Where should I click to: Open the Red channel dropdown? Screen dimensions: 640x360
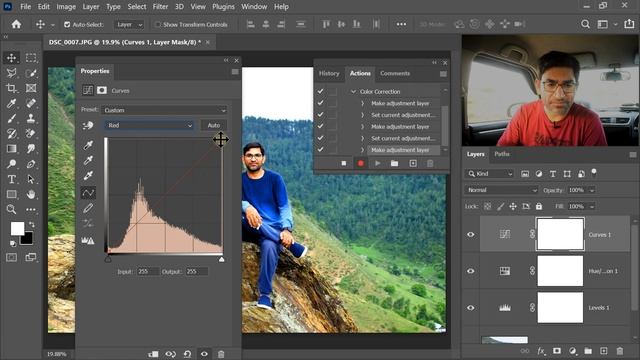[149, 125]
